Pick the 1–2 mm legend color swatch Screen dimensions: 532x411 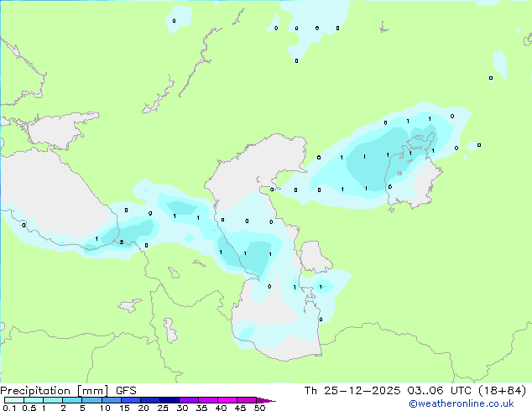click(53, 400)
